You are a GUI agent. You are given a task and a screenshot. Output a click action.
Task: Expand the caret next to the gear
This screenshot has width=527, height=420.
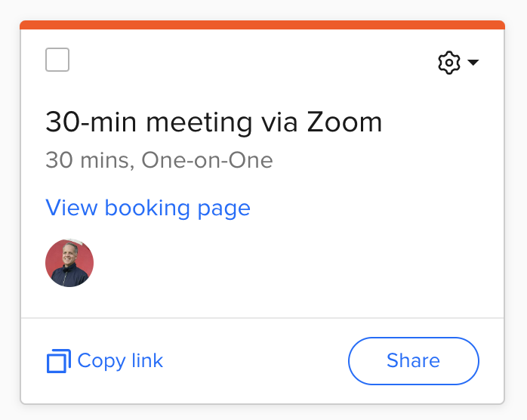pyautogui.click(x=473, y=63)
